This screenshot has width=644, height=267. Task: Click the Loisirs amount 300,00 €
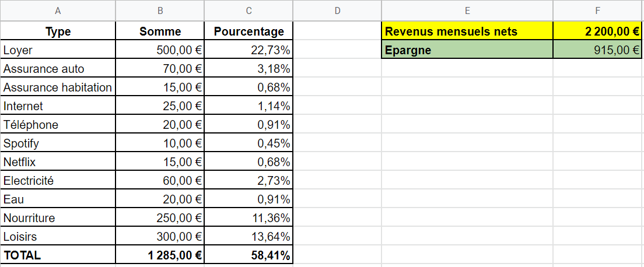click(x=160, y=237)
